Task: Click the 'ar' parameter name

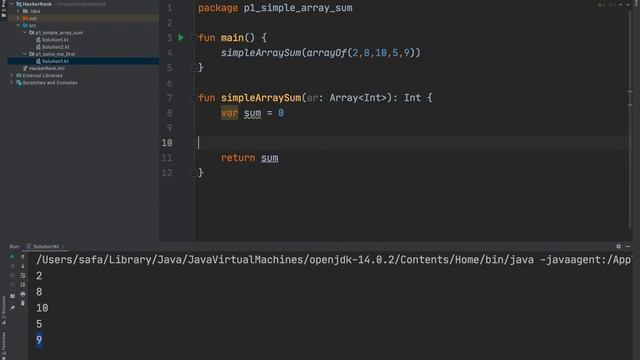Action: point(312,98)
